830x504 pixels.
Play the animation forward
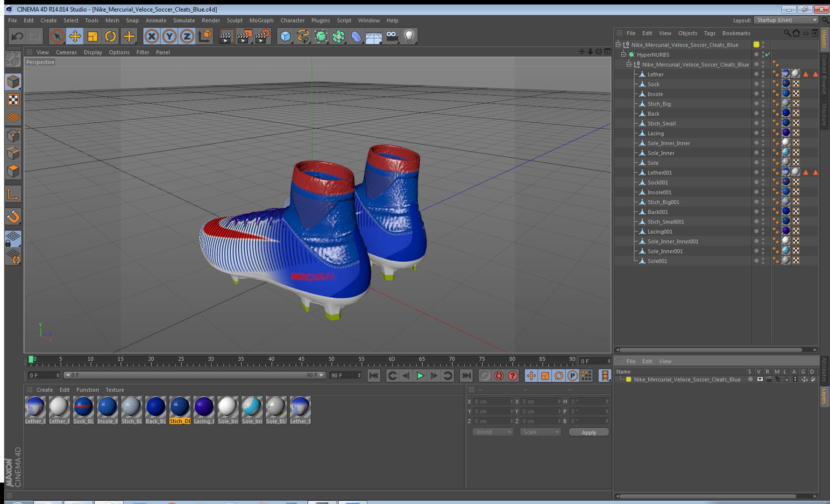click(420, 376)
